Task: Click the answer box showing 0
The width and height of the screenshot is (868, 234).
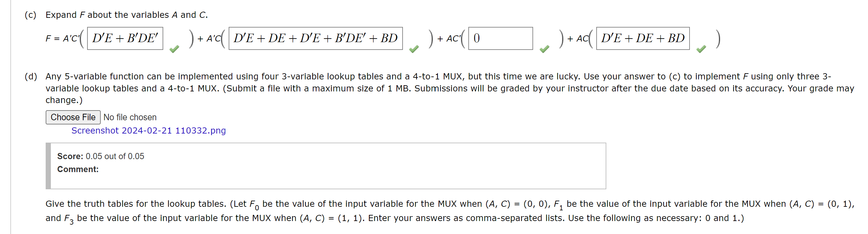Action: tap(500, 40)
